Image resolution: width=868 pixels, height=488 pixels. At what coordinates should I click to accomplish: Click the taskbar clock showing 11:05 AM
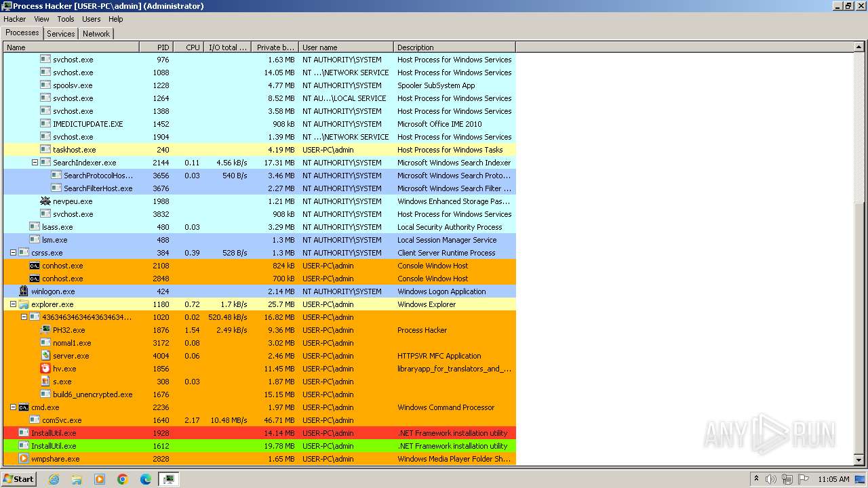[x=833, y=479]
